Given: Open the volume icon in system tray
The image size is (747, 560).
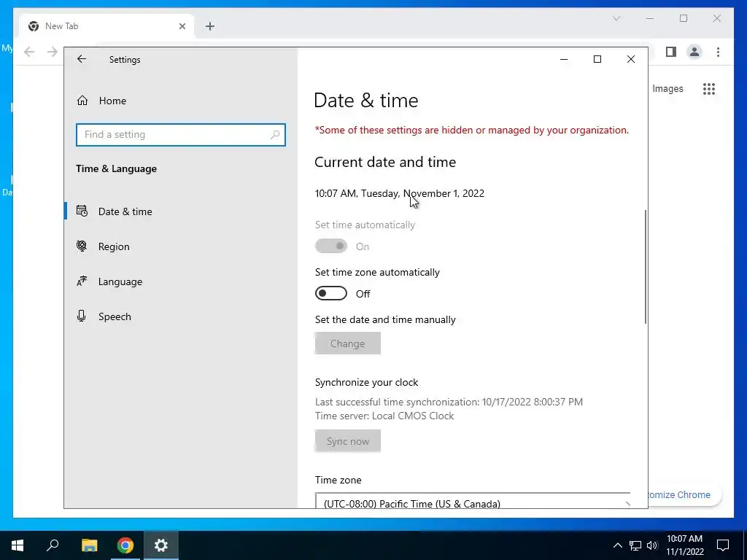Looking at the screenshot, I should pos(652,545).
